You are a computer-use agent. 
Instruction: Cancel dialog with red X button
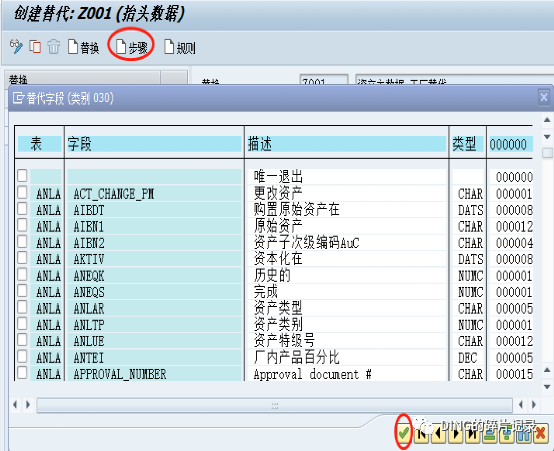tap(541, 433)
